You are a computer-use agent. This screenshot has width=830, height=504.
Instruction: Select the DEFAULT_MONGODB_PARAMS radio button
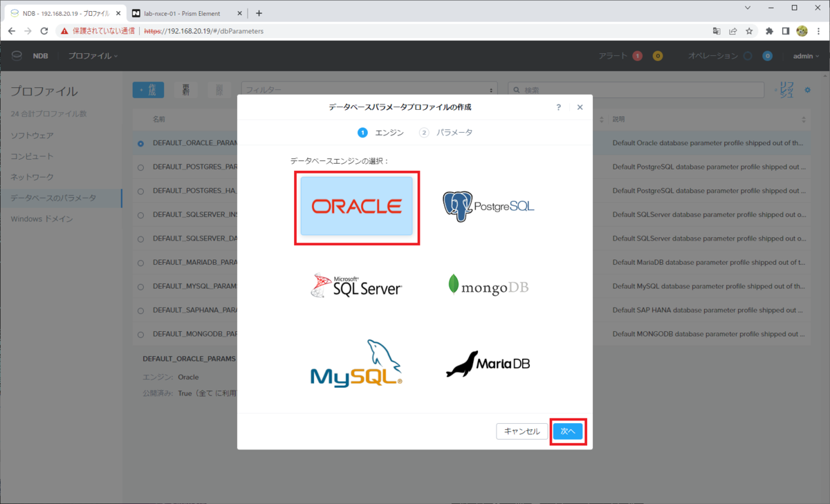point(141,334)
